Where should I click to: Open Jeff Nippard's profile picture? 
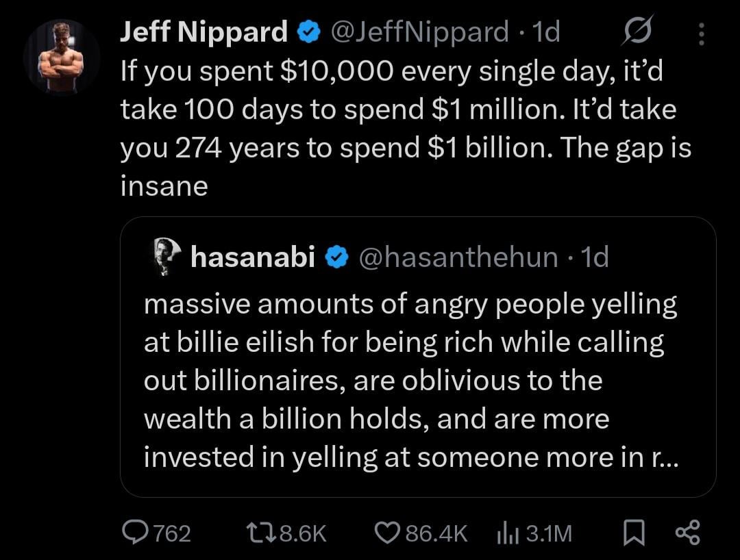click(x=62, y=57)
